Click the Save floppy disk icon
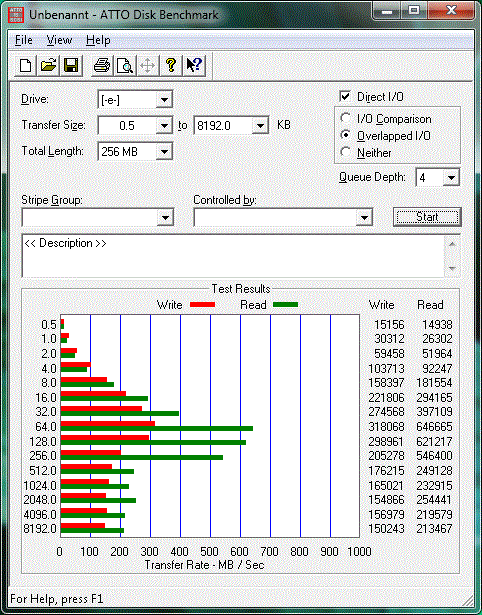This screenshot has width=482, height=615. tap(71, 65)
